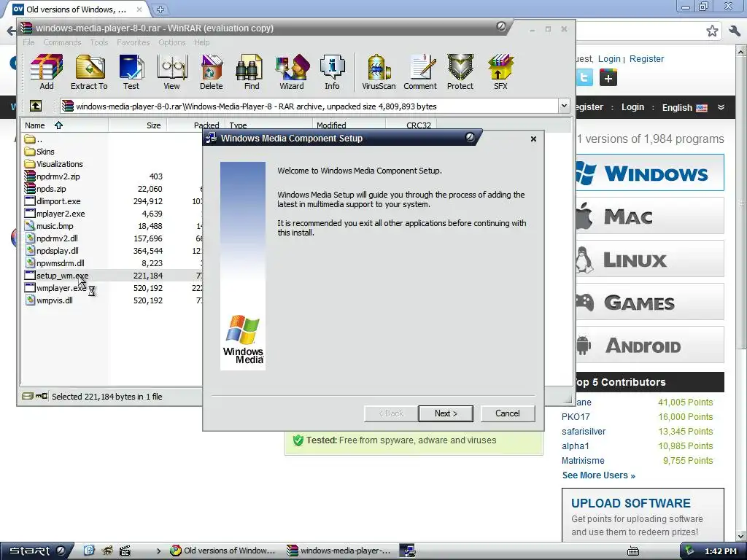Open the Options menu
Screen dimensions: 747x560
(172, 42)
